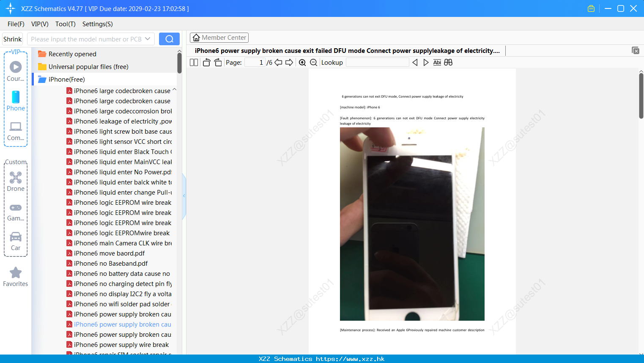Click the Shrink button
644x363 pixels.
(x=13, y=39)
